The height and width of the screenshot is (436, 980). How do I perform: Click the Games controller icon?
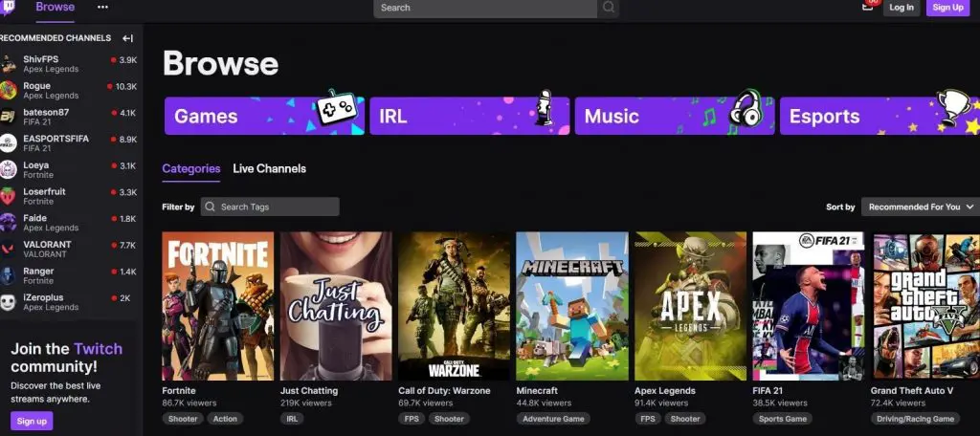338,108
